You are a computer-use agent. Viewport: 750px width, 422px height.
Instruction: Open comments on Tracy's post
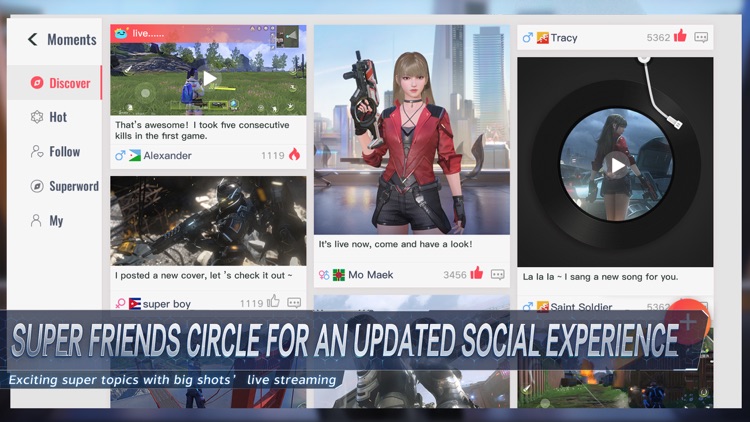(701, 37)
